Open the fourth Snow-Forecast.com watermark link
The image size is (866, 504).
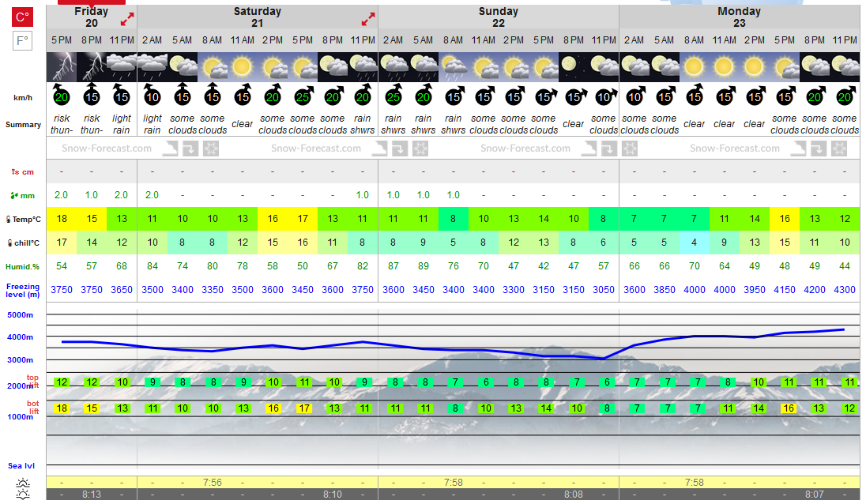735,149
